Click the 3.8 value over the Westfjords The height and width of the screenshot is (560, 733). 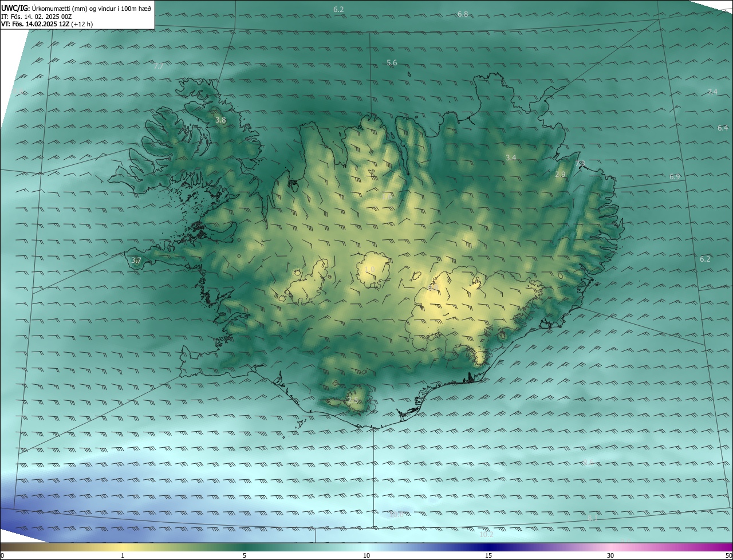coord(220,120)
